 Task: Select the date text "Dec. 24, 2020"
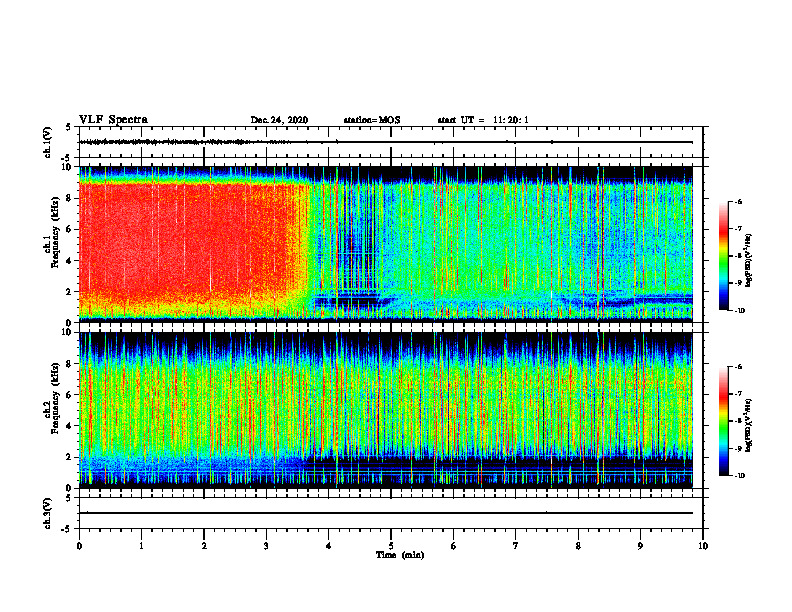[279, 120]
